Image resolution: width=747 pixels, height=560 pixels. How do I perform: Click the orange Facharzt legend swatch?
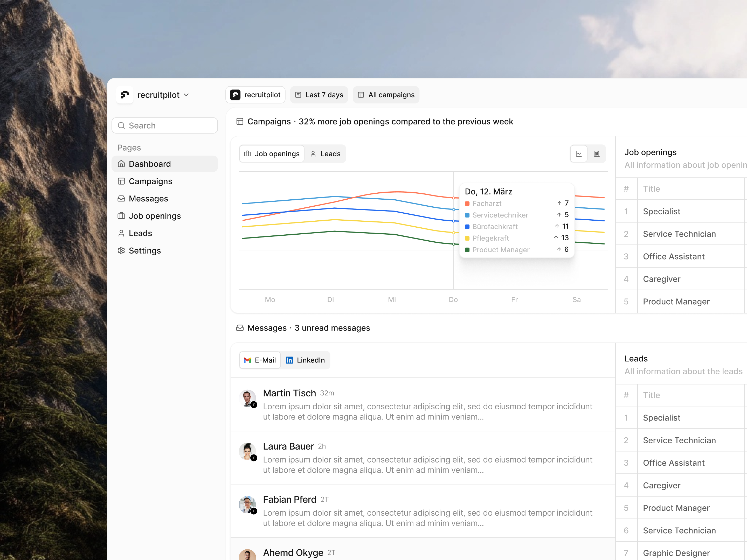click(467, 204)
